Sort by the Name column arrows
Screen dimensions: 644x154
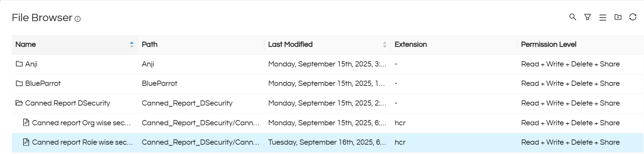click(132, 44)
